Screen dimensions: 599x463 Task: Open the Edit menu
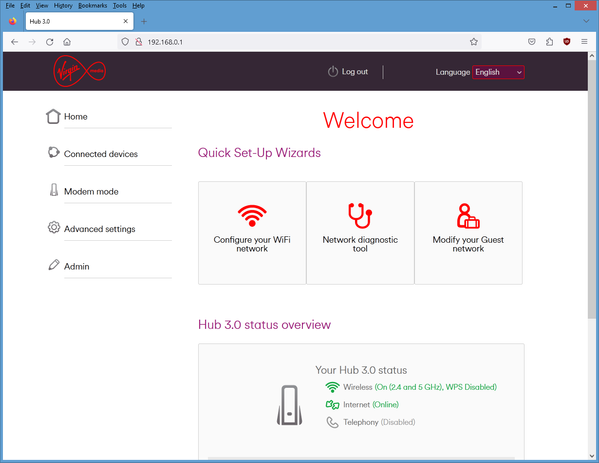click(25, 6)
